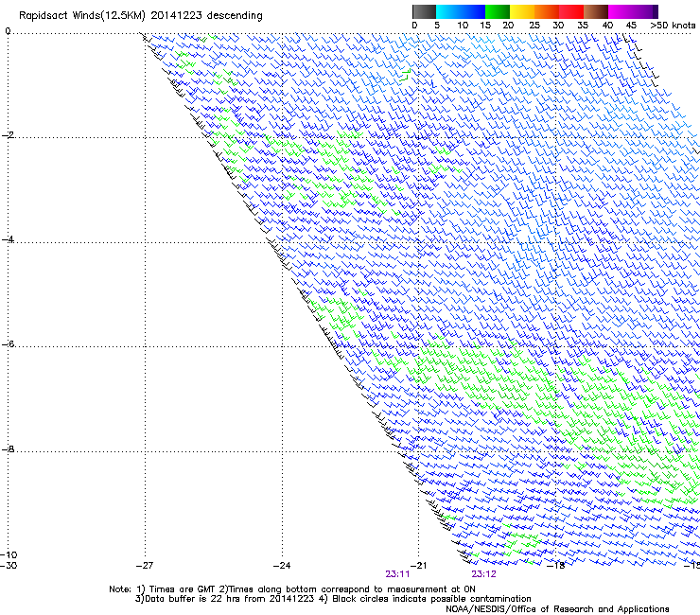
Task: Click the '10' legend tick label
Action: click(463, 26)
